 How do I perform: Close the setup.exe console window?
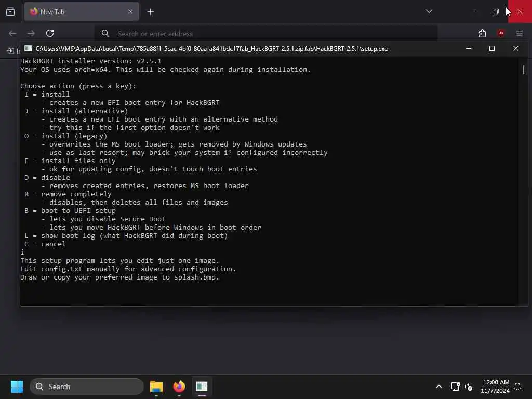[x=516, y=48]
